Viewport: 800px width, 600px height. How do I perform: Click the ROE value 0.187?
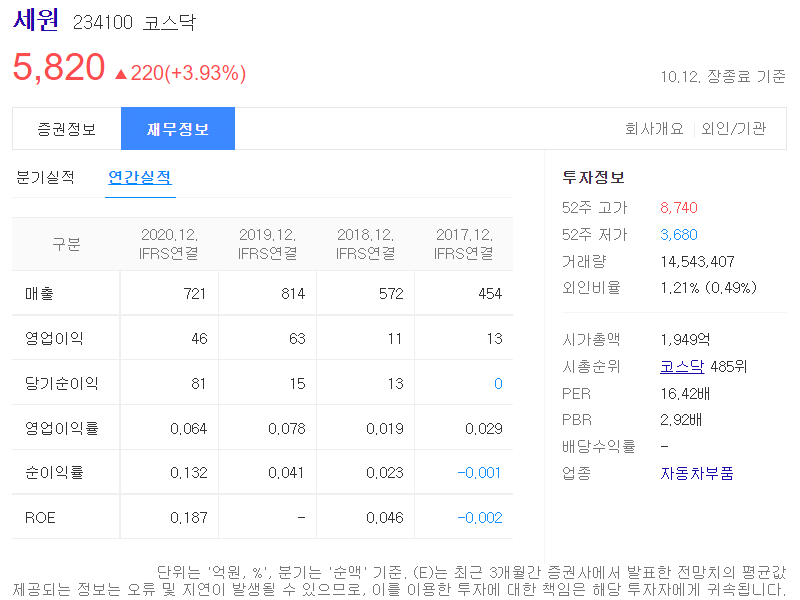click(188, 518)
